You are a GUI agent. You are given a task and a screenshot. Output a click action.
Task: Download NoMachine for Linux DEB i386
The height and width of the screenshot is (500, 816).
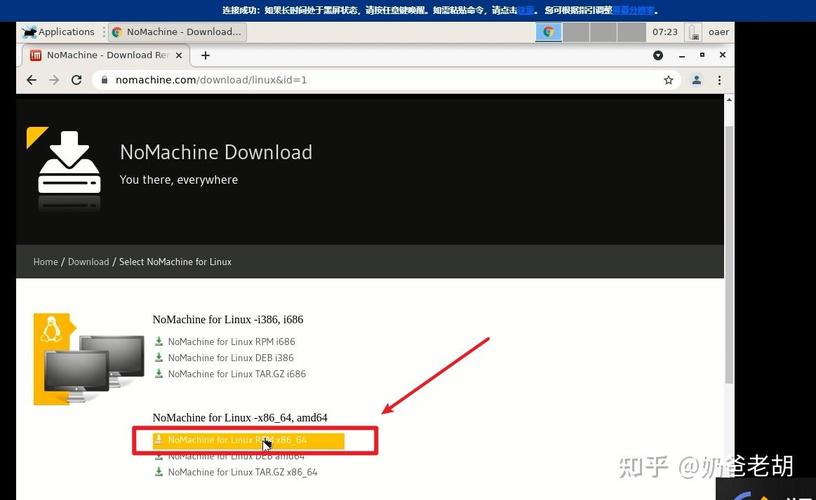click(231, 358)
